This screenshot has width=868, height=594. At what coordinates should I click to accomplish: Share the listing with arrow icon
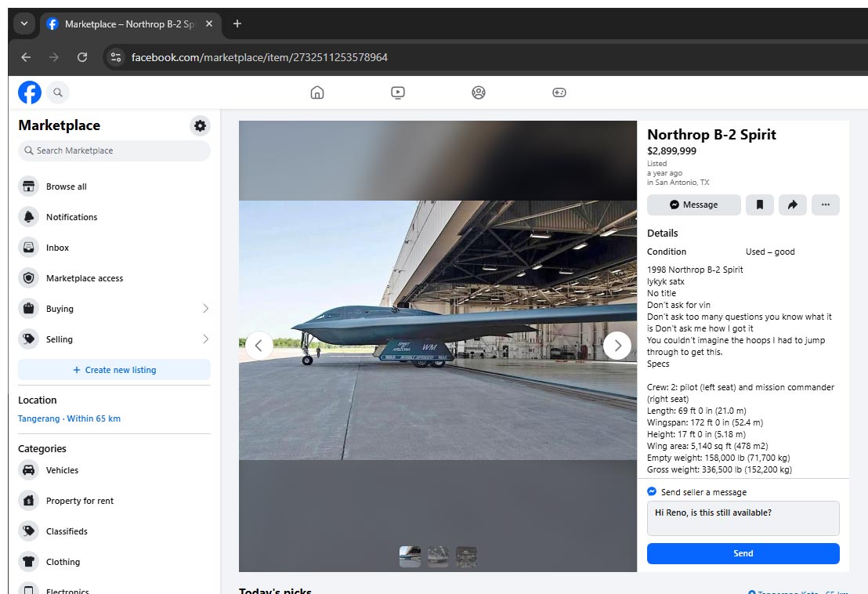point(792,205)
